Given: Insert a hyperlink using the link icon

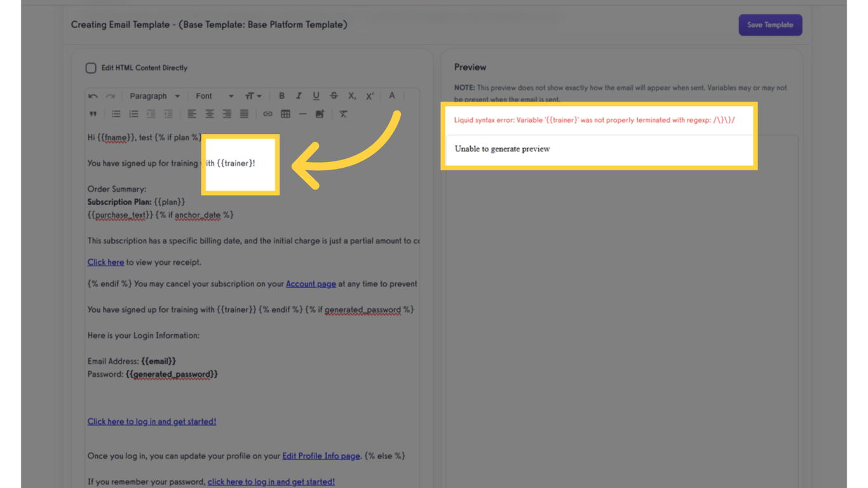Looking at the screenshot, I should click(268, 114).
